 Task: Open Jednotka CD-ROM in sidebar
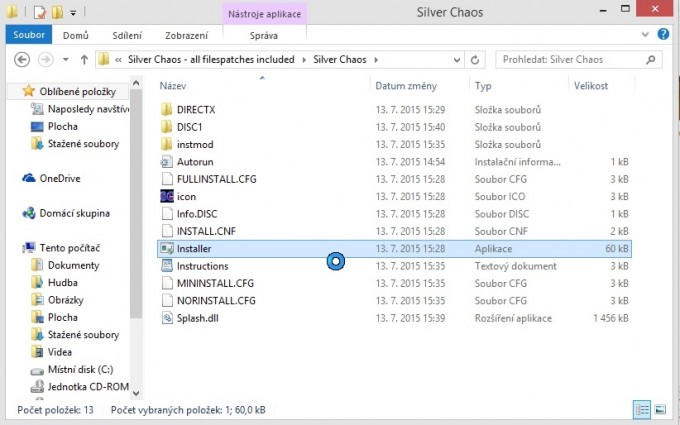click(88, 386)
